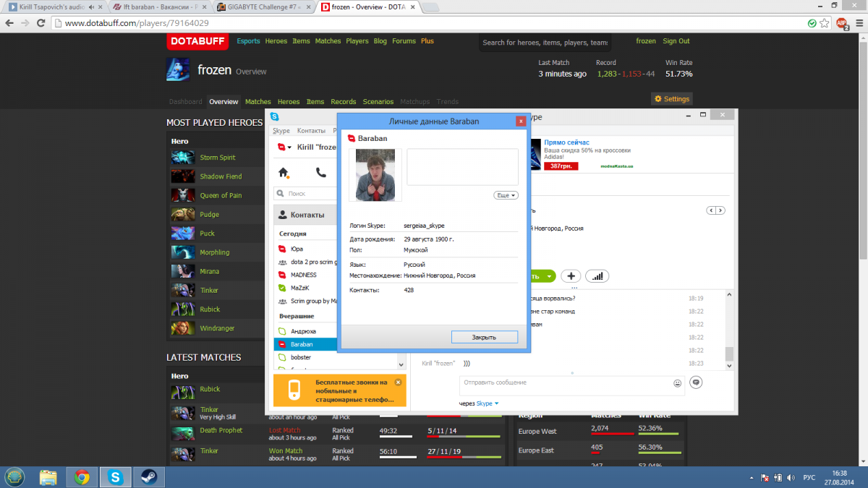Open the Blog link in Dotabuff header
This screenshot has width=868, height=488.
pyautogui.click(x=380, y=41)
